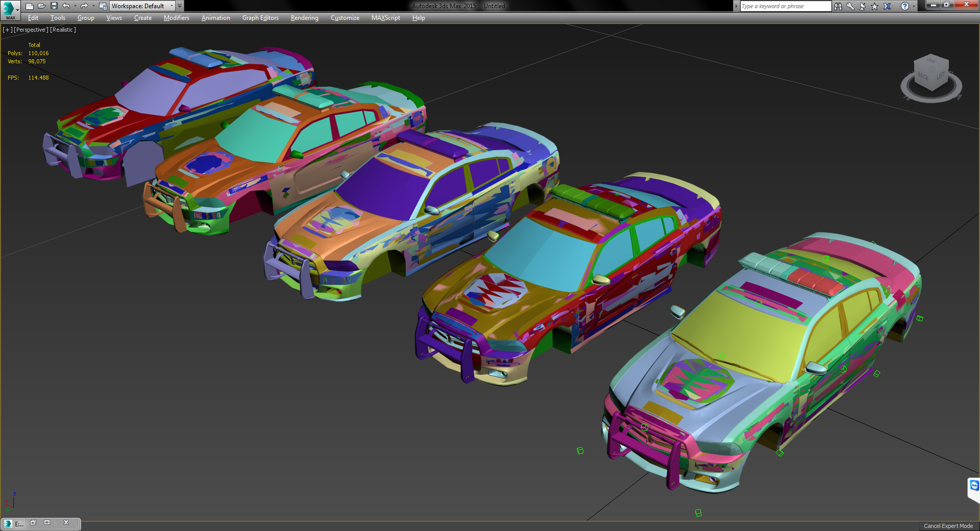980x531 pixels.
Task: Click the [+] viewport general label menu
Action: click(x=7, y=30)
